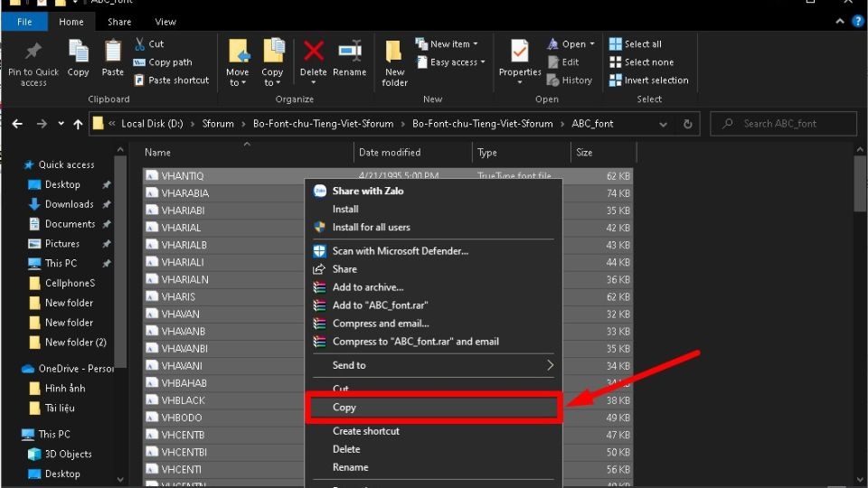Screen dimensions: 868x488
Task: Open the New item dropdown
Action: [447, 43]
